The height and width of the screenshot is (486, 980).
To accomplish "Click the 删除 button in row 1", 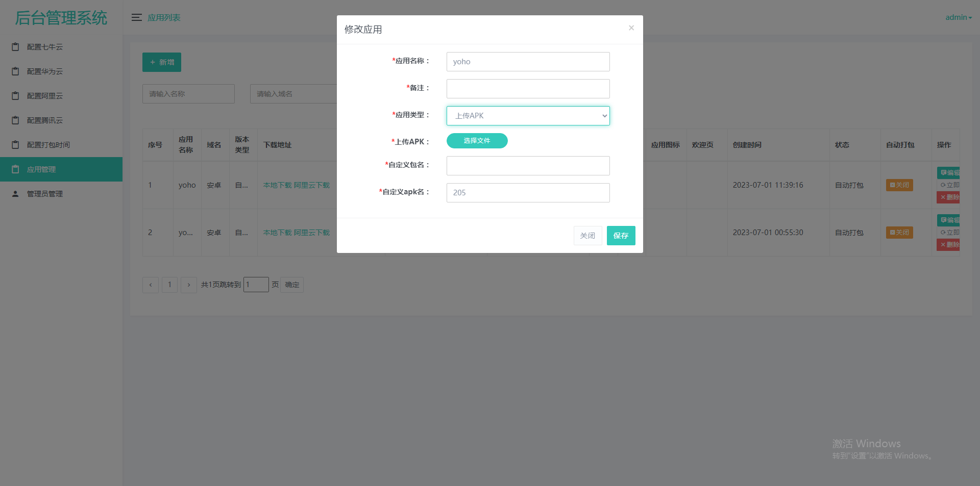I will [x=949, y=197].
